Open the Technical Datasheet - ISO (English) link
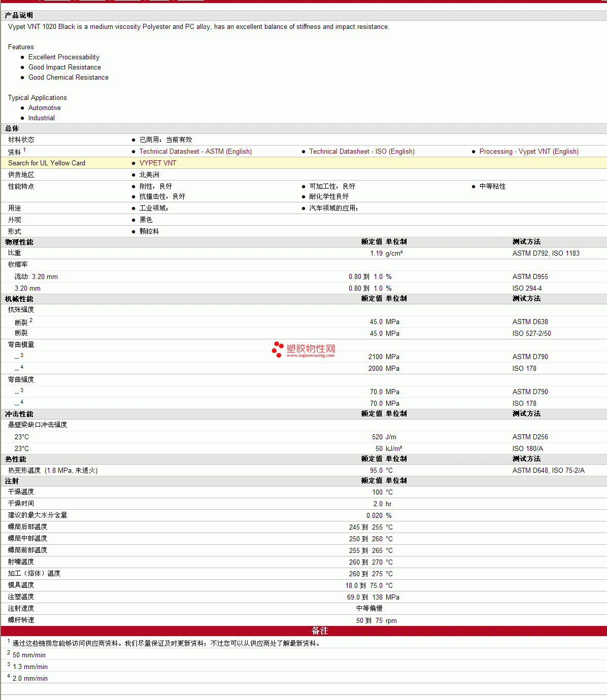The height and width of the screenshot is (700, 607). 362,151
